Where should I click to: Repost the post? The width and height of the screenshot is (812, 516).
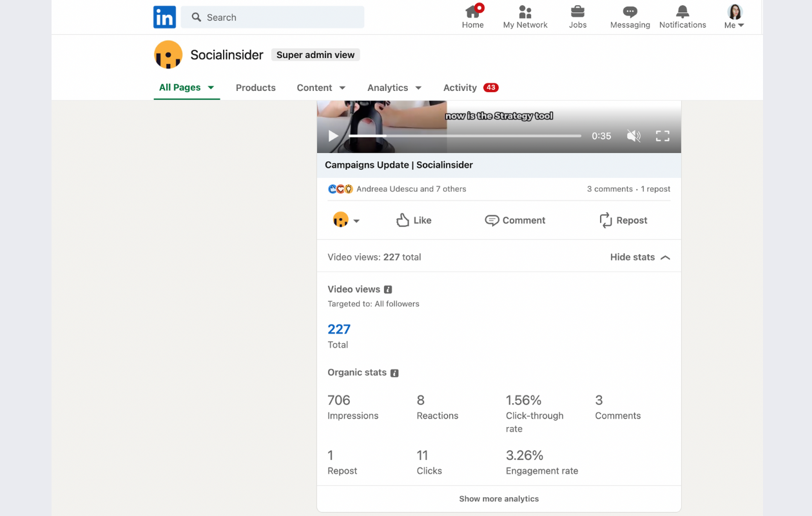(623, 220)
